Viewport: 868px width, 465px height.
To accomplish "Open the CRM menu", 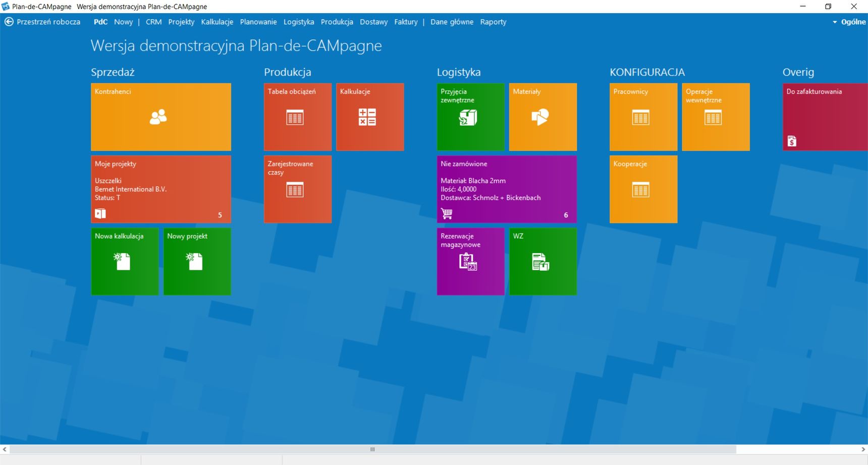I will (x=153, y=22).
